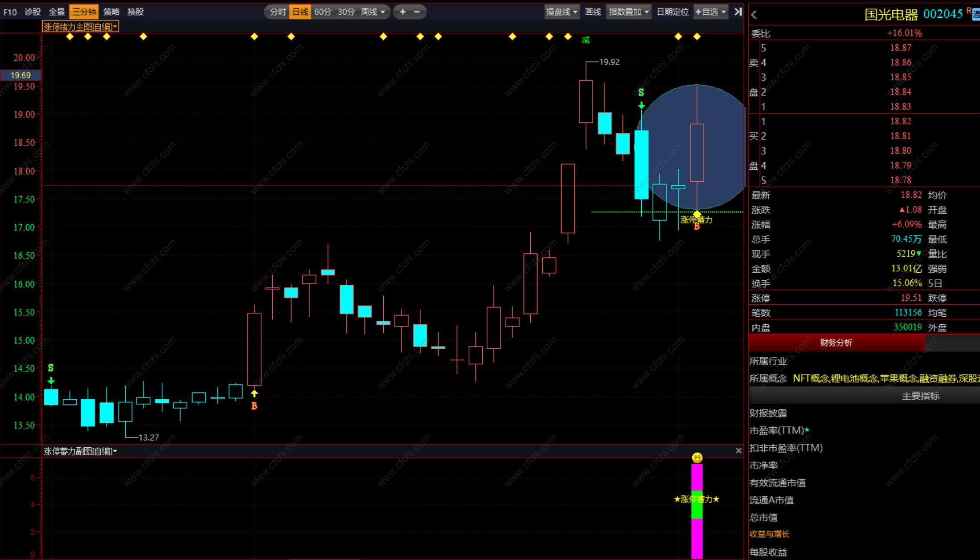Click the green 减 marker icon
Image resolution: width=980 pixels, height=560 pixels.
coord(586,40)
